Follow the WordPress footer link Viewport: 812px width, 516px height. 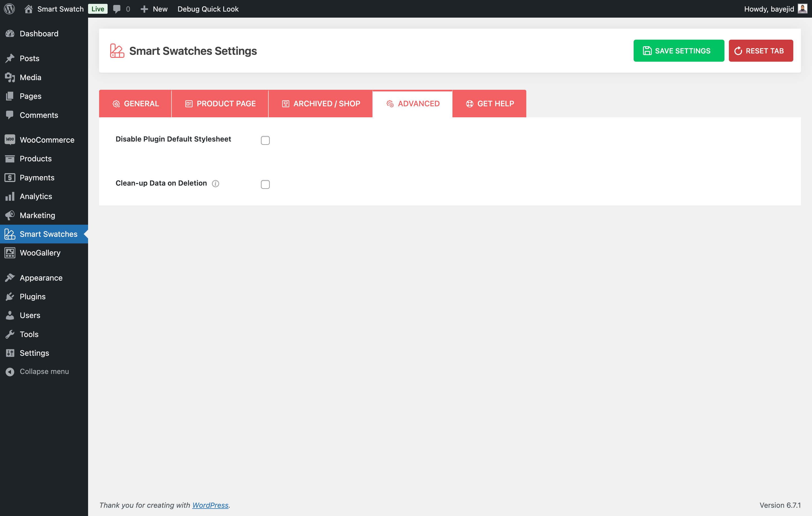210,505
